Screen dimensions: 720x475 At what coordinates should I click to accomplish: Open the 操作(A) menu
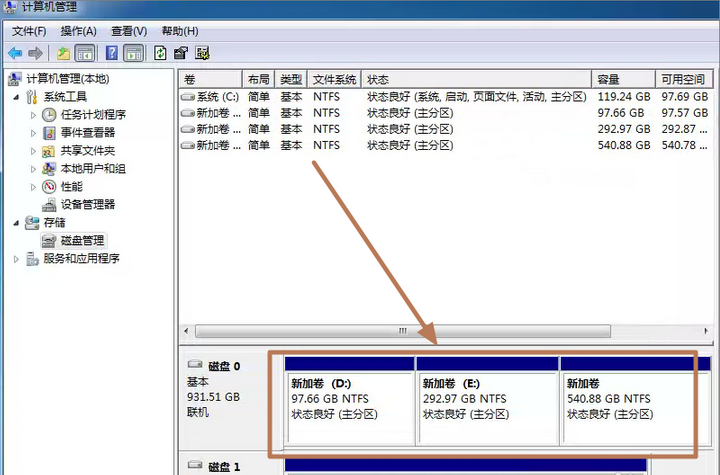coord(79,31)
